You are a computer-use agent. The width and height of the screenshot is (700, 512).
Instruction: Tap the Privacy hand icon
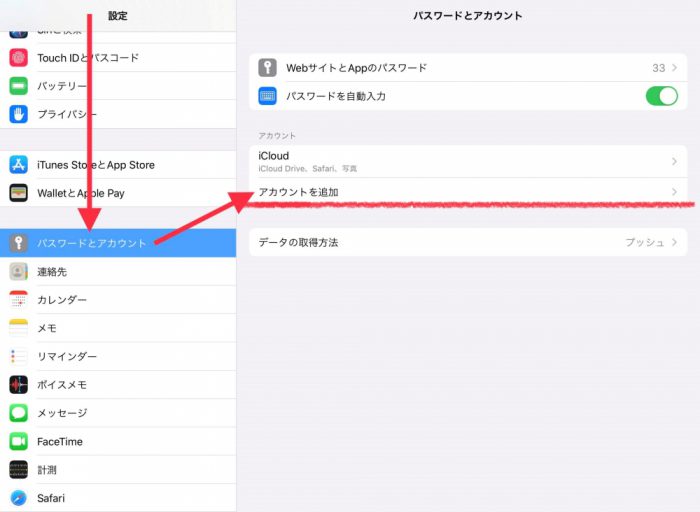(18, 114)
